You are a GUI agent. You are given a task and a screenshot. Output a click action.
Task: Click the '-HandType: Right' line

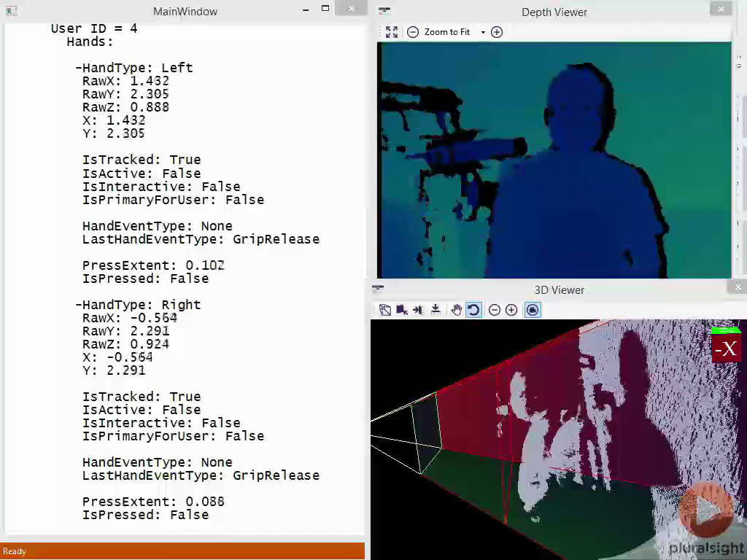(x=138, y=305)
